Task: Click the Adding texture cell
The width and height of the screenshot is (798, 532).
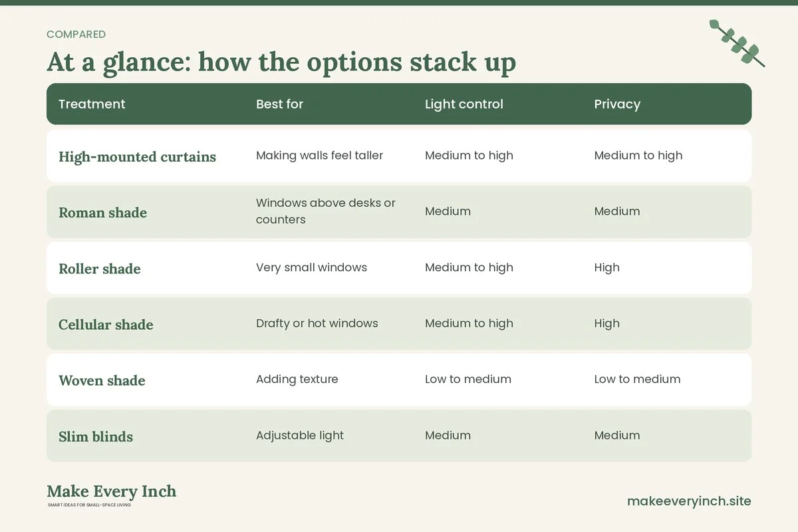Action: (x=297, y=379)
